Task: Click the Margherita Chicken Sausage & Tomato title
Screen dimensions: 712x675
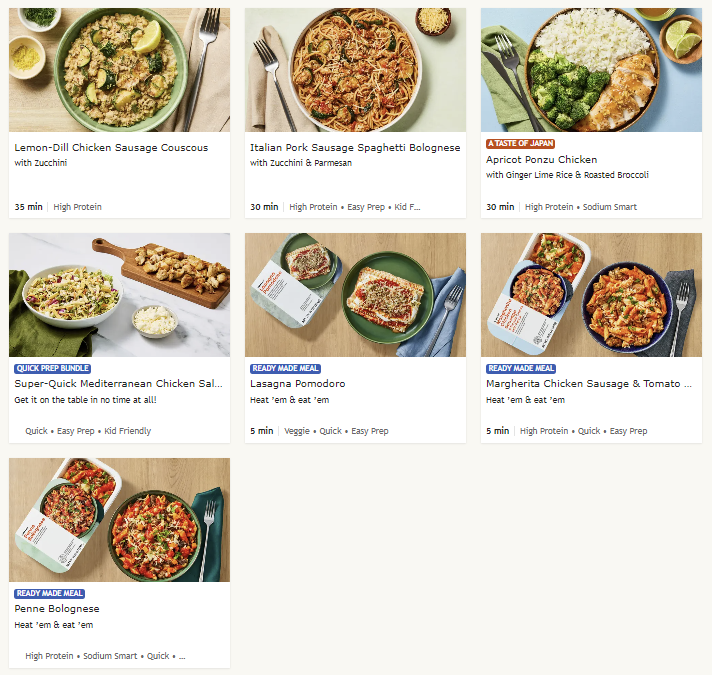Action: coord(589,384)
